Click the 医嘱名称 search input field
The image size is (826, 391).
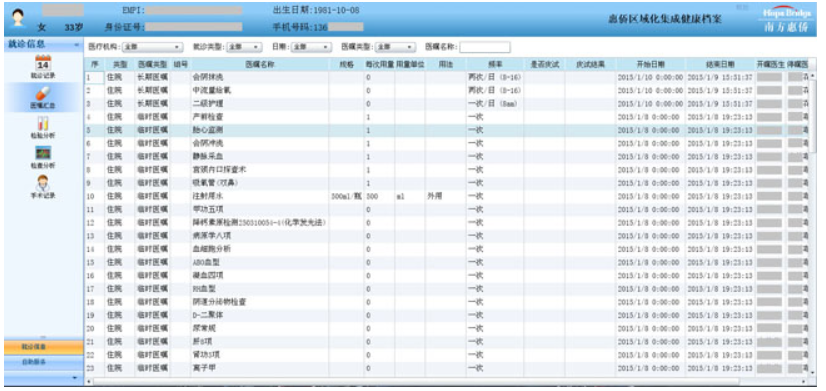[x=484, y=47]
